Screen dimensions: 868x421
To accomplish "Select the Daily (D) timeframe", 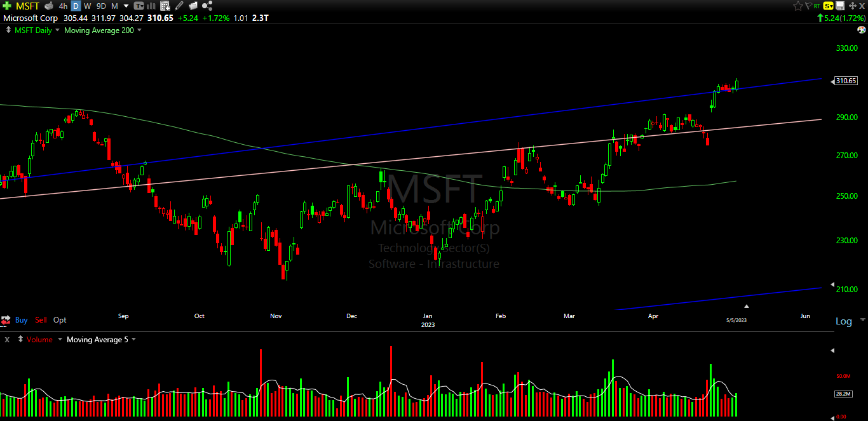I will coord(76,6).
